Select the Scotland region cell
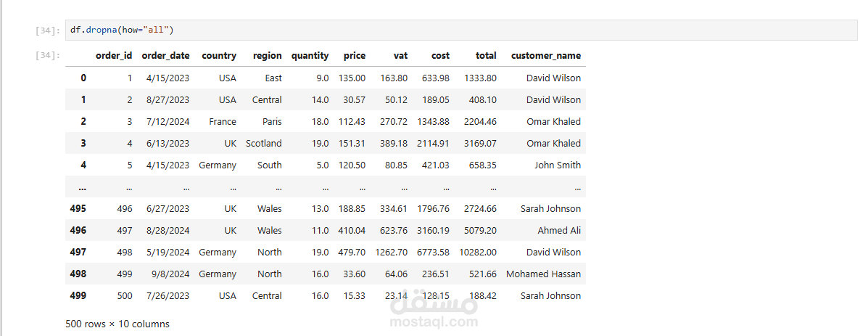This screenshot has width=868, height=336. coord(264,144)
